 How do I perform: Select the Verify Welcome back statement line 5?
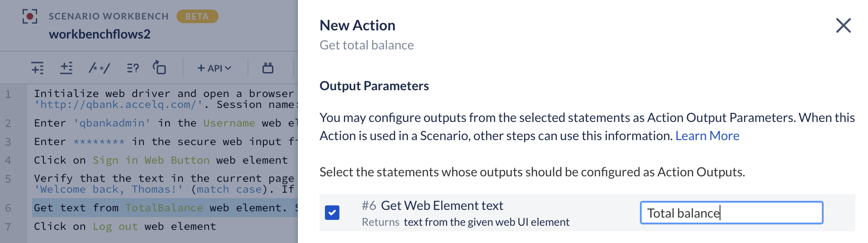pos(165,184)
